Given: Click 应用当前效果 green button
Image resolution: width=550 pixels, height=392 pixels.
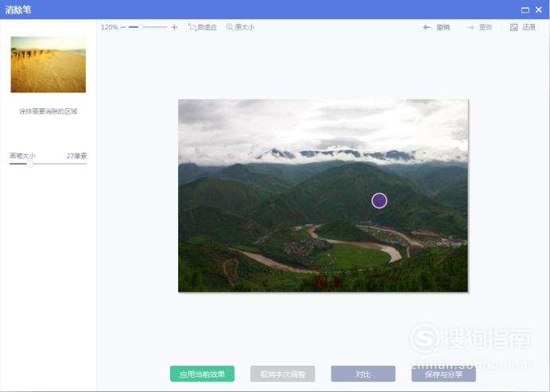Looking at the screenshot, I should (202, 374).
